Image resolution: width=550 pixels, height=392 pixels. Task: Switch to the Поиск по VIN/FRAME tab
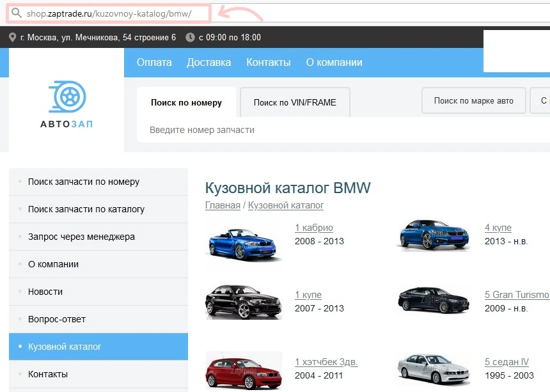tap(295, 102)
